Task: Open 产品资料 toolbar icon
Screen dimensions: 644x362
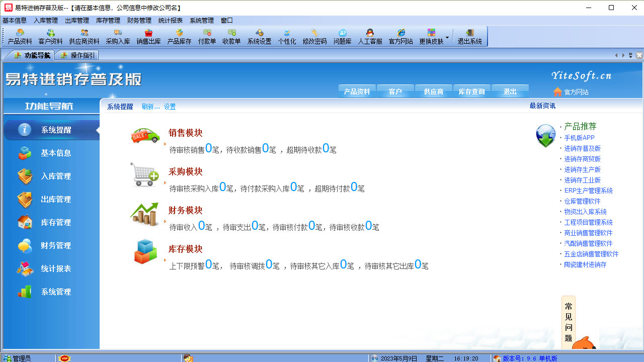Action: pos(20,37)
